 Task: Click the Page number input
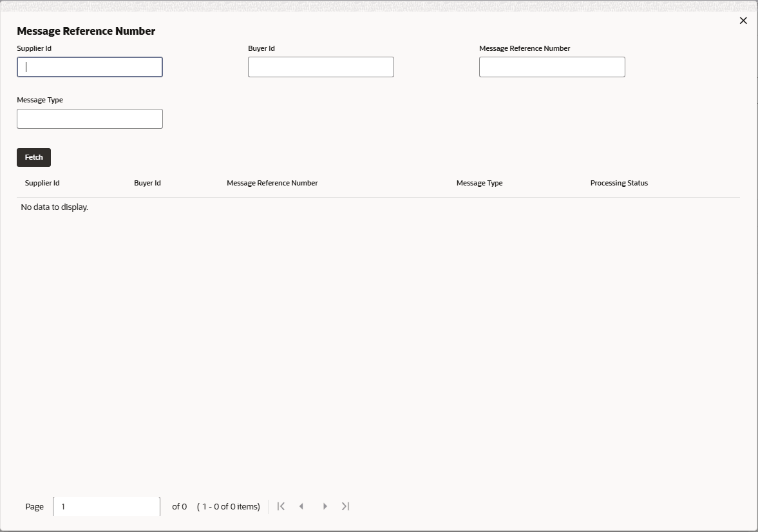coord(106,506)
